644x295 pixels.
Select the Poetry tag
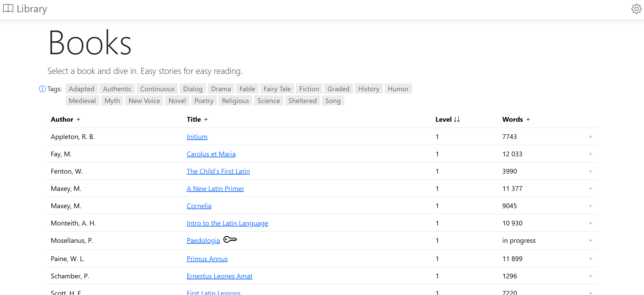(x=204, y=101)
